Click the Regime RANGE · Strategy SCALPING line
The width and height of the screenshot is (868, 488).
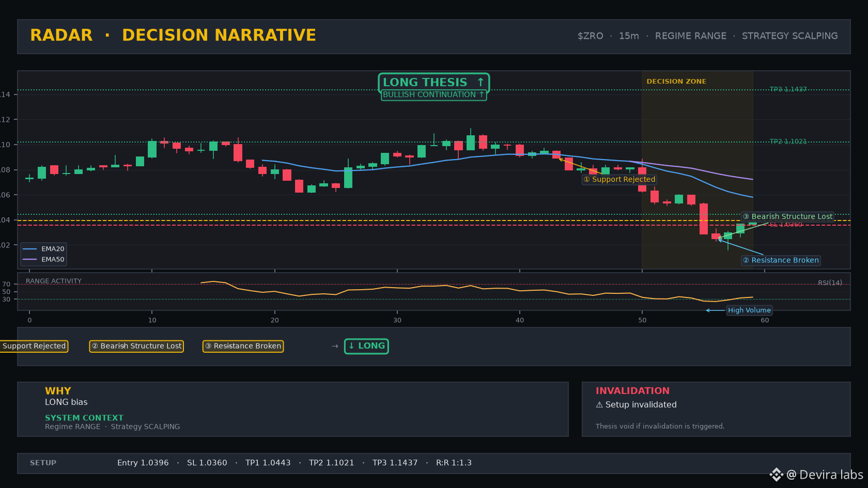pyautogui.click(x=113, y=427)
